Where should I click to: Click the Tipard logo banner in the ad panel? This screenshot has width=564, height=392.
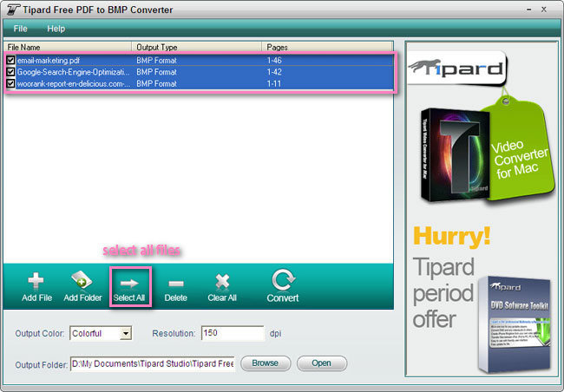click(456, 68)
